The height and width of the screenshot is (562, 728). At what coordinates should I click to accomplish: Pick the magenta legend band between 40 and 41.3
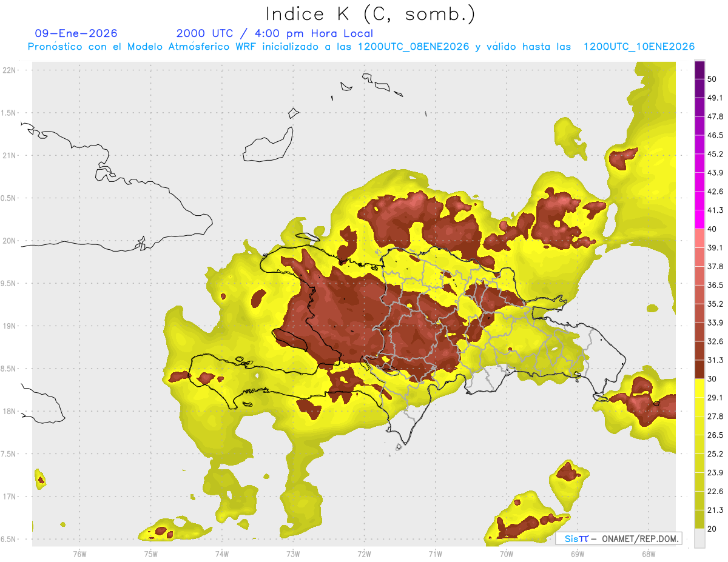(x=699, y=219)
